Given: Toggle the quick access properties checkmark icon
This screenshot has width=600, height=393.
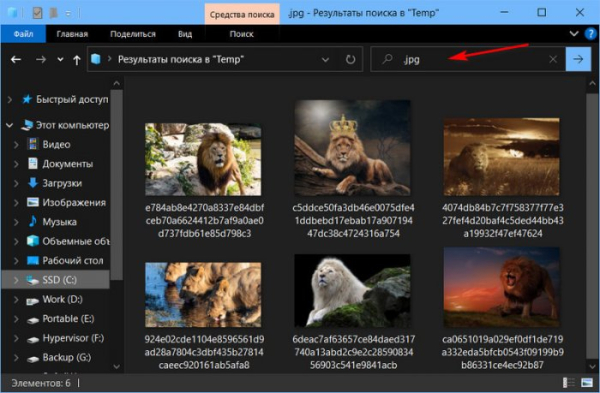Looking at the screenshot, I should (x=37, y=13).
